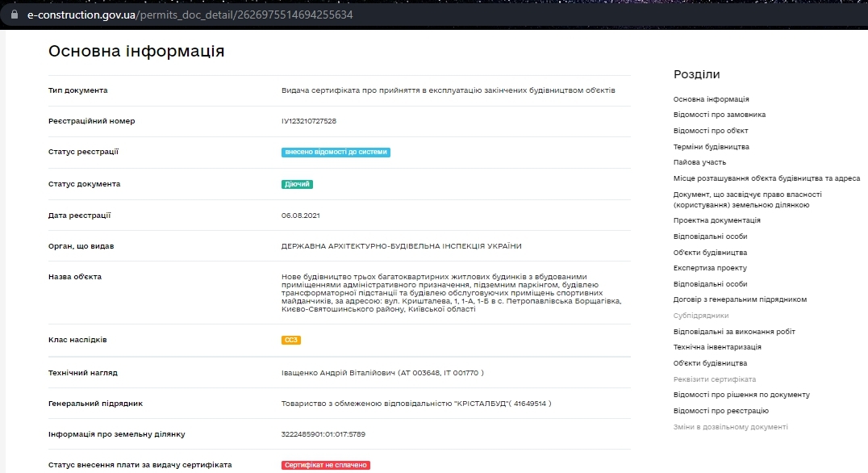The height and width of the screenshot is (473, 868).
Task: Select the e-construction.gov.ua URL in address bar
Action: [x=190, y=15]
